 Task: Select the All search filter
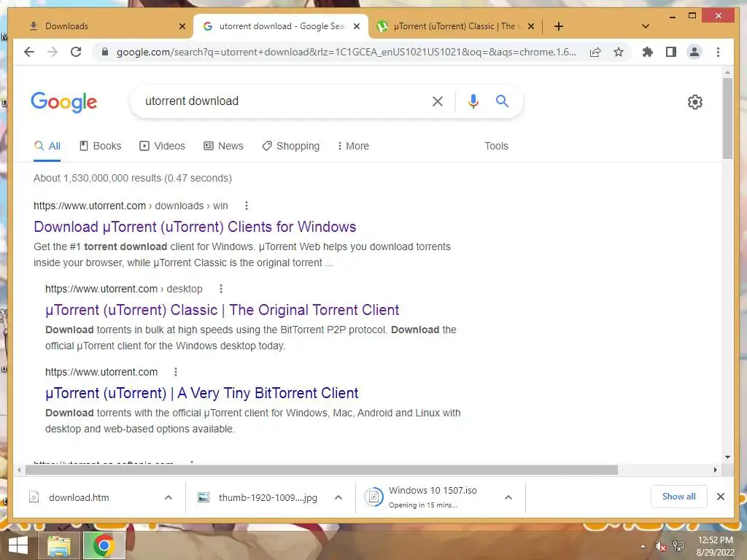tap(47, 146)
